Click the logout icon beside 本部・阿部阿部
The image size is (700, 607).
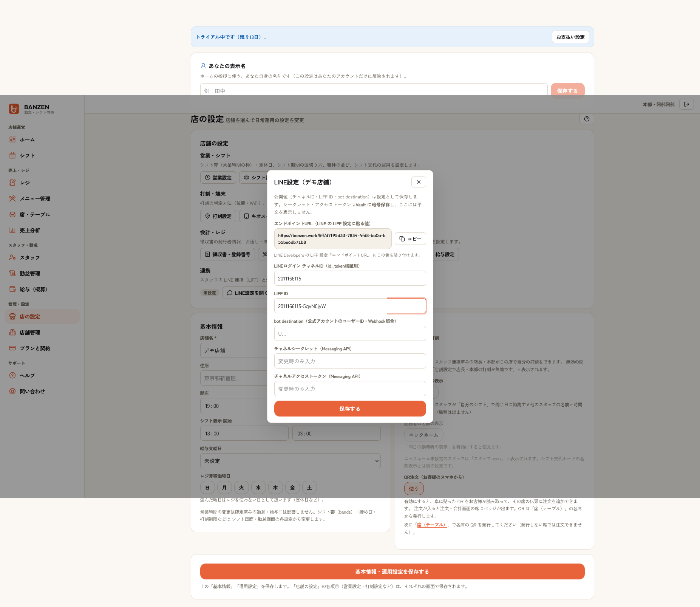pyautogui.click(x=686, y=104)
